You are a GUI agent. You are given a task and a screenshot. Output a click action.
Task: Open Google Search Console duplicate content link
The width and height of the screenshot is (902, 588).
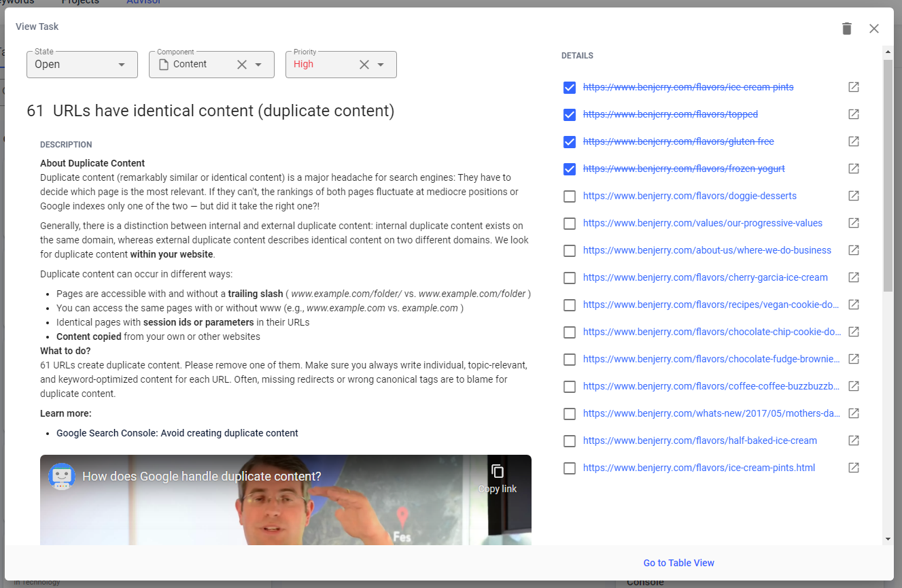click(x=177, y=433)
